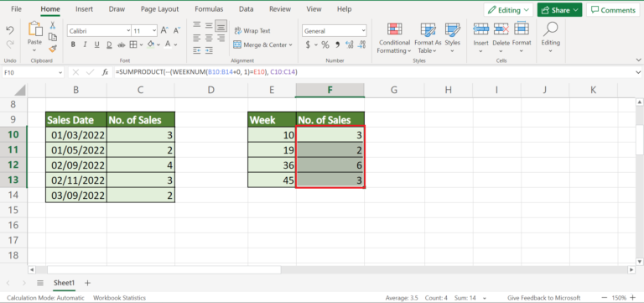Set top vertical alignment

(x=197, y=25)
